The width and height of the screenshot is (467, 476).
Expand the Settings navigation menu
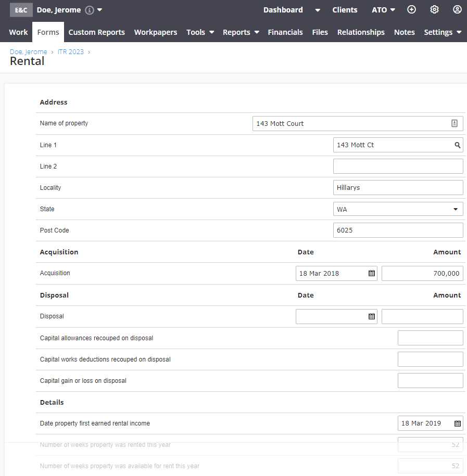[443, 32]
